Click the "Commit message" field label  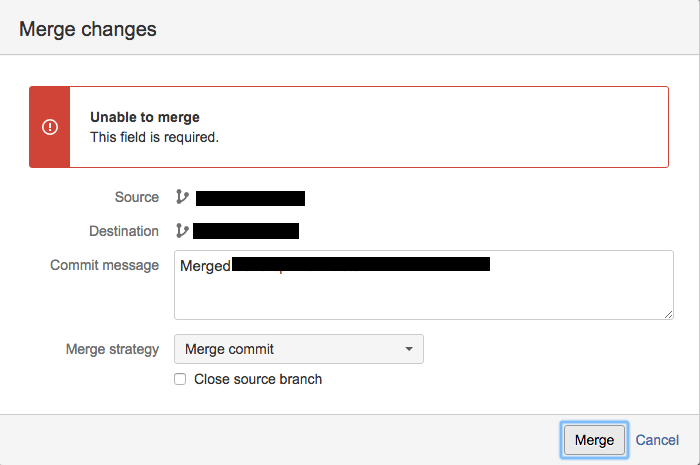pyautogui.click(x=105, y=265)
